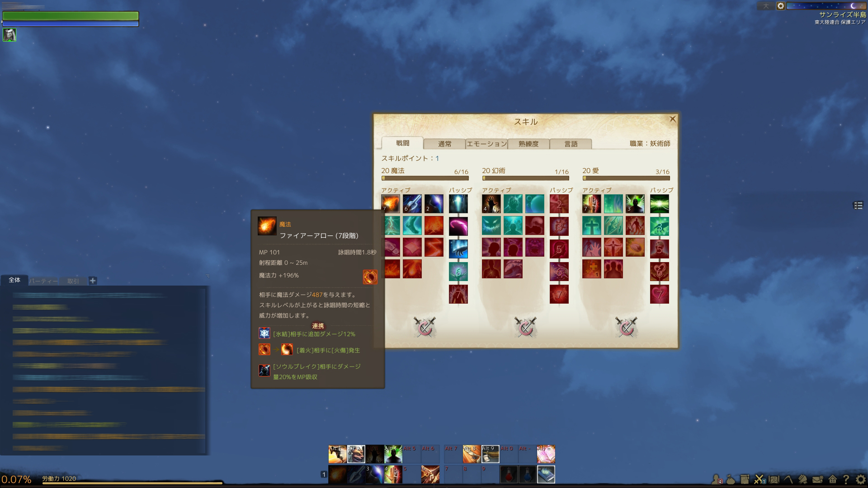Click the red health potion hotbar slot
Viewport: 868px width, 488px height.
(x=509, y=474)
